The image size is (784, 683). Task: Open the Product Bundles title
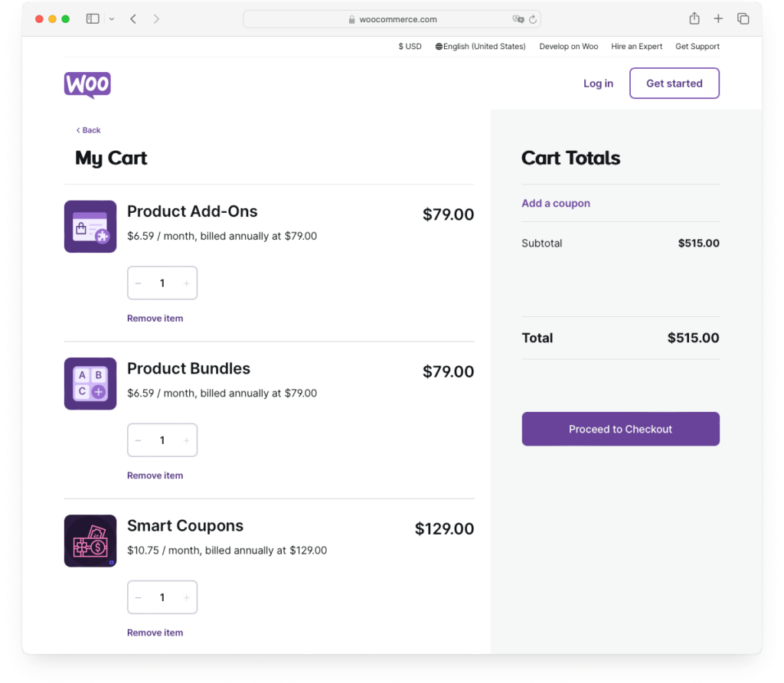click(188, 368)
